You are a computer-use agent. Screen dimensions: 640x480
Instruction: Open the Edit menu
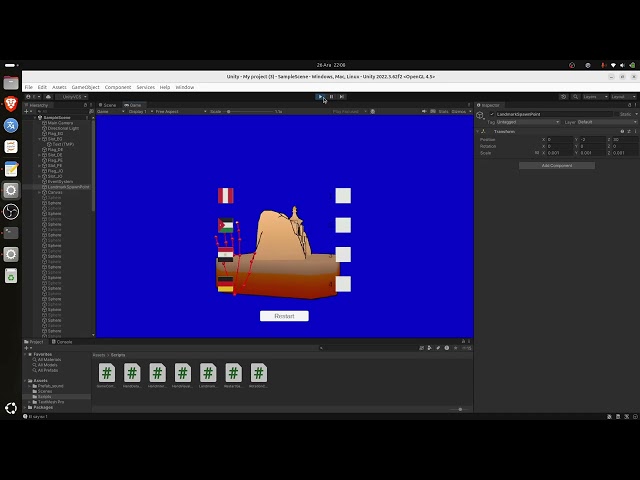point(42,87)
